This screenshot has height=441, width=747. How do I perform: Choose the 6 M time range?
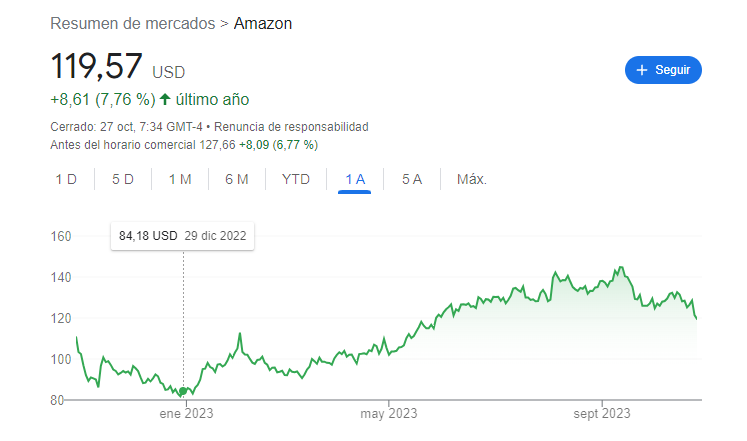point(237,179)
